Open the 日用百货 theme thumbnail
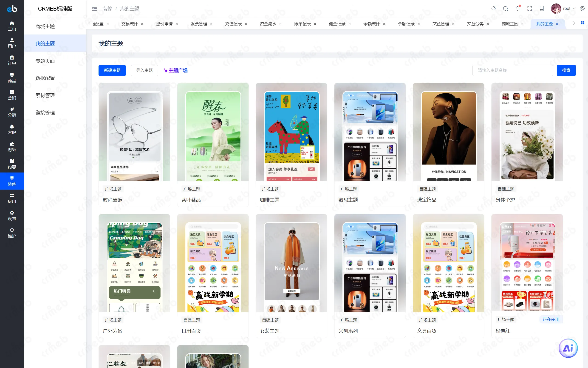588x368 pixels. (213, 263)
